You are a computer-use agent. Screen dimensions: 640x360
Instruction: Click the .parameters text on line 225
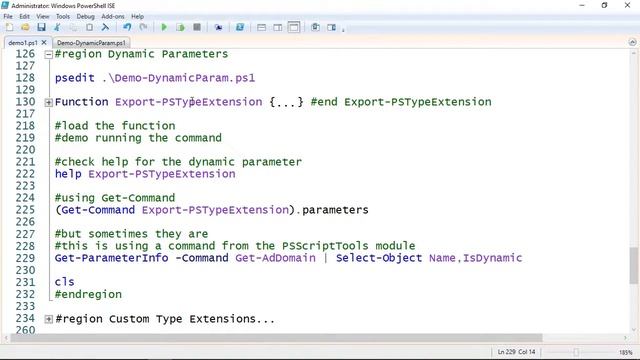(332, 210)
